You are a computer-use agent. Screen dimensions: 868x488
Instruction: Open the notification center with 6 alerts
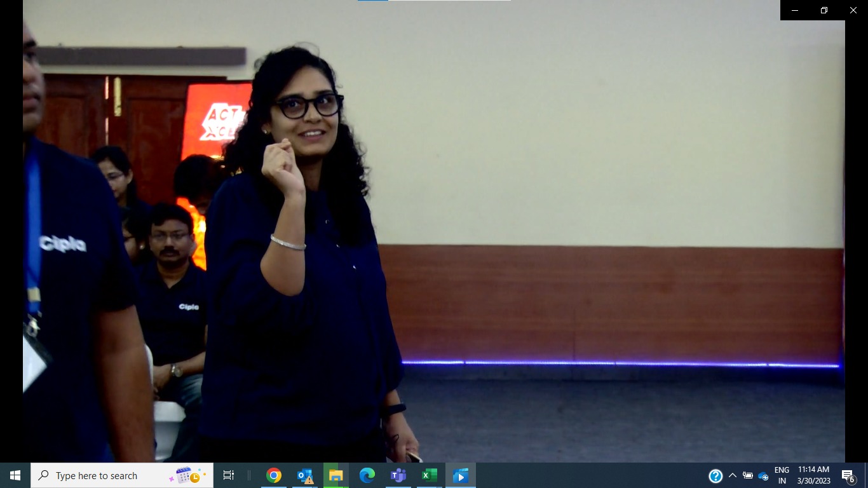pyautogui.click(x=848, y=476)
